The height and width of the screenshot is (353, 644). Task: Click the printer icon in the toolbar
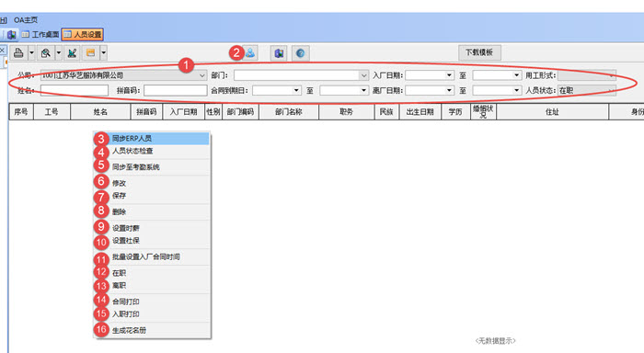click(18, 53)
